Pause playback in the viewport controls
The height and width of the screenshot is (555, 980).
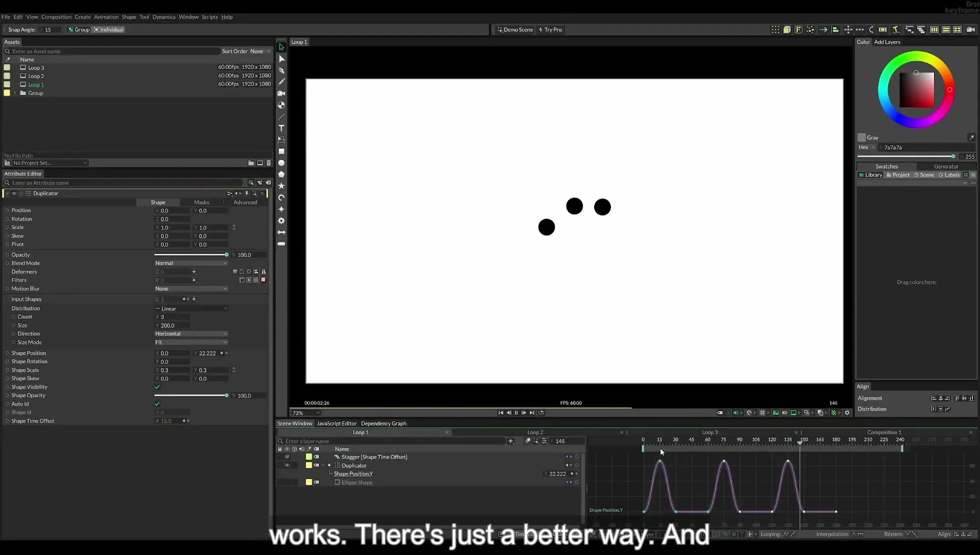click(516, 413)
